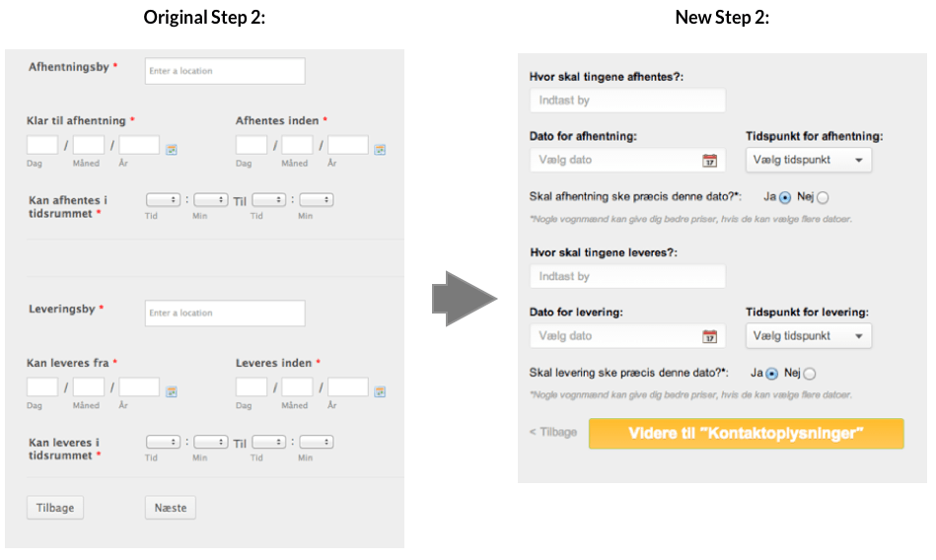Image resolution: width=936 pixels, height=560 pixels.
Task: Click the Næste button
Action: click(x=171, y=508)
